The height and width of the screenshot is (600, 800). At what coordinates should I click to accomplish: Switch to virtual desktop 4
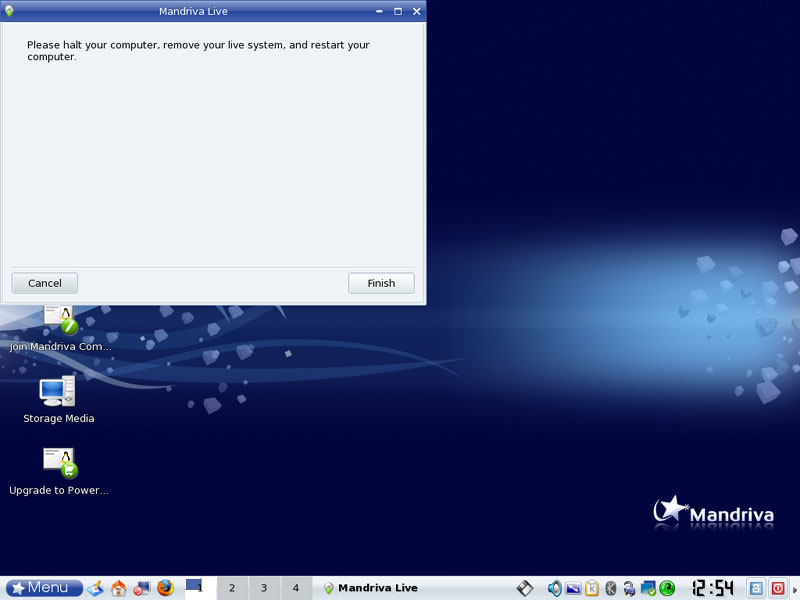[x=295, y=588]
